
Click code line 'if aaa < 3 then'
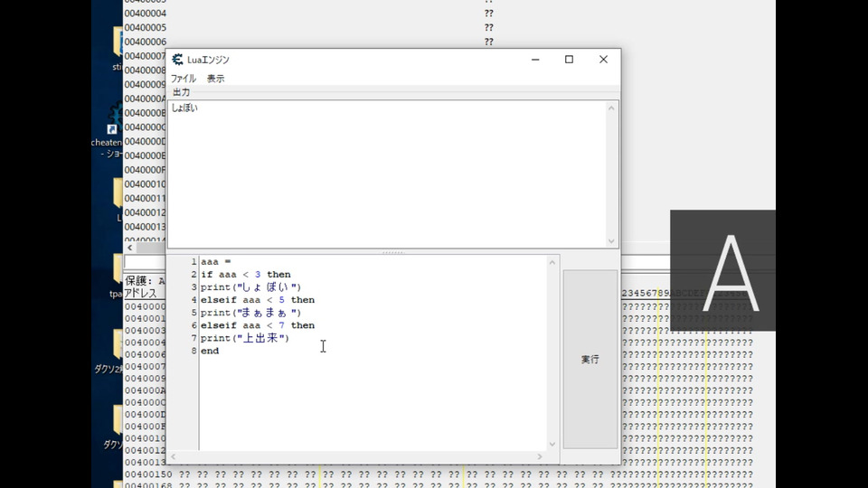tap(246, 275)
